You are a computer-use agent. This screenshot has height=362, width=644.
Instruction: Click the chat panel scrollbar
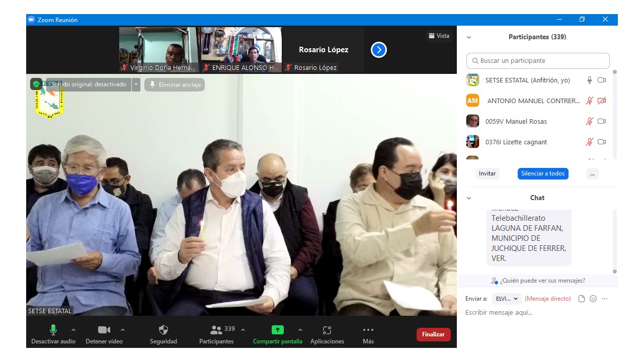[x=615, y=242]
